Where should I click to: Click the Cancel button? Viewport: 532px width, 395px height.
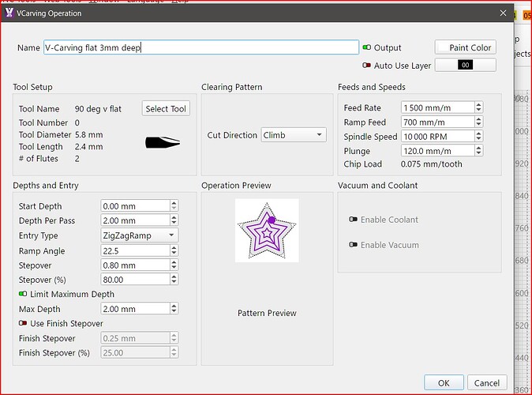[487, 383]
